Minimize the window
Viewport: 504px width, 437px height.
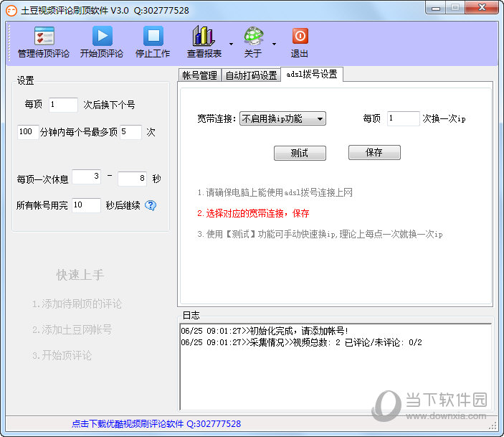click(x=436, y=8)
